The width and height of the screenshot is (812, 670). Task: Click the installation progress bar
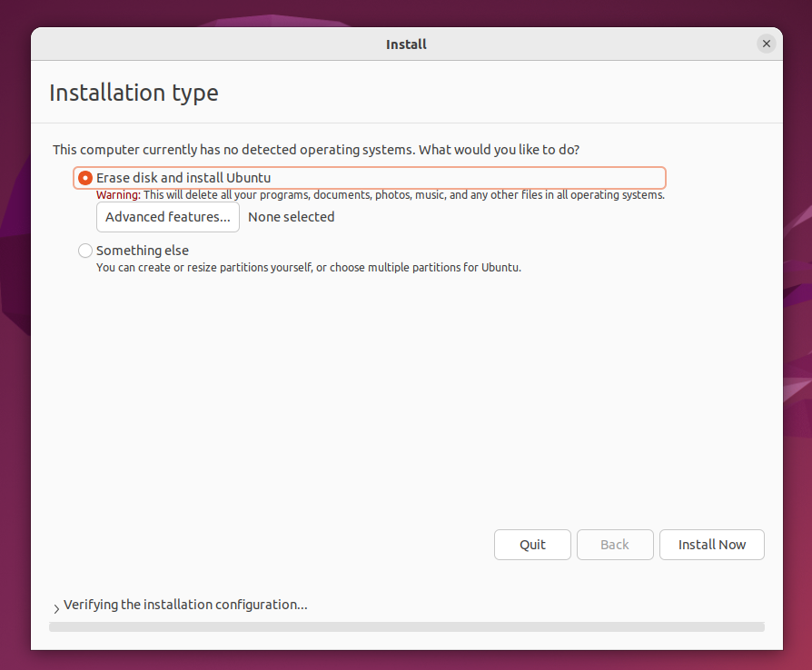406,626
